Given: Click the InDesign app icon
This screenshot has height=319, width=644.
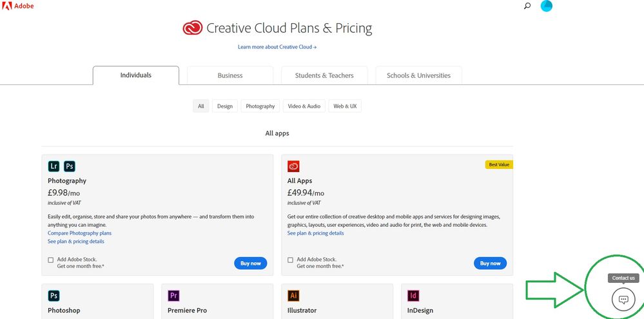Looking at the screenshot, I should click(x=413, y=296).
